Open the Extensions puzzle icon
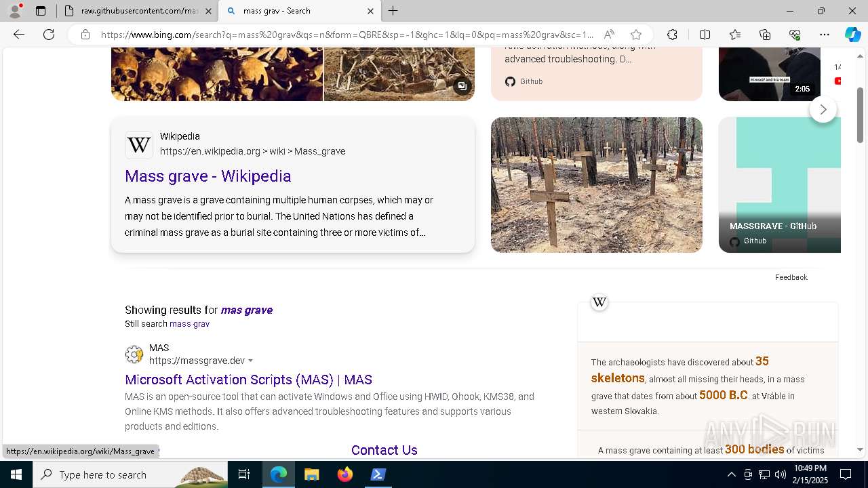Image resolution: width=868 pixels, height=488 pixels. [x=672, y=35]
